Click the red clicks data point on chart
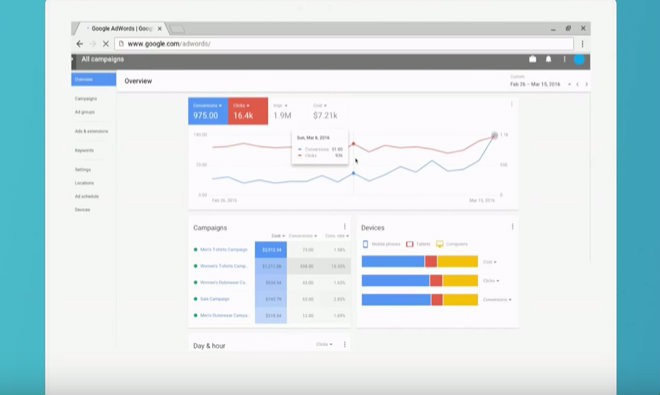This screenshot has height=395, width=660. (x=354, y=144)
